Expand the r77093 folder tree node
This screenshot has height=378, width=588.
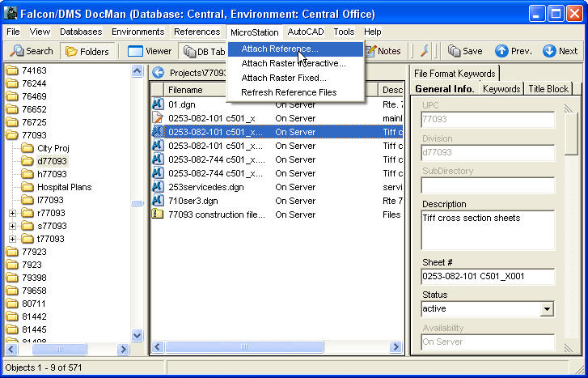coord(13,213)
